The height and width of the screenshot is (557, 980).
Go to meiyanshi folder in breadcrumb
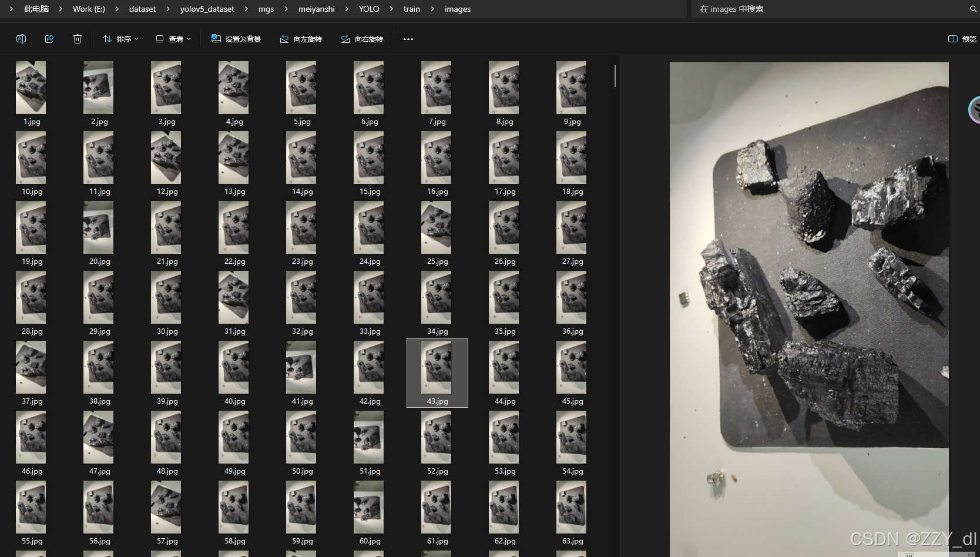(x=317, y=9)
